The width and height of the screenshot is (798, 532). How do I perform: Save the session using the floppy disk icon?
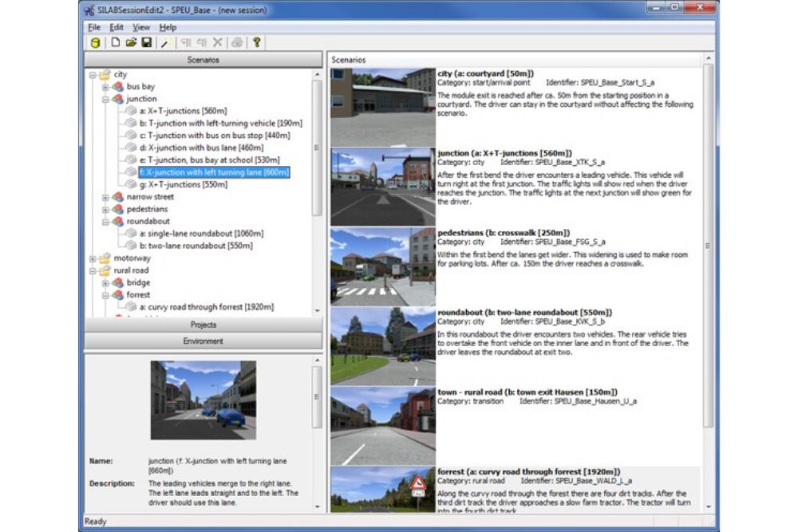(x=147, y=43)
